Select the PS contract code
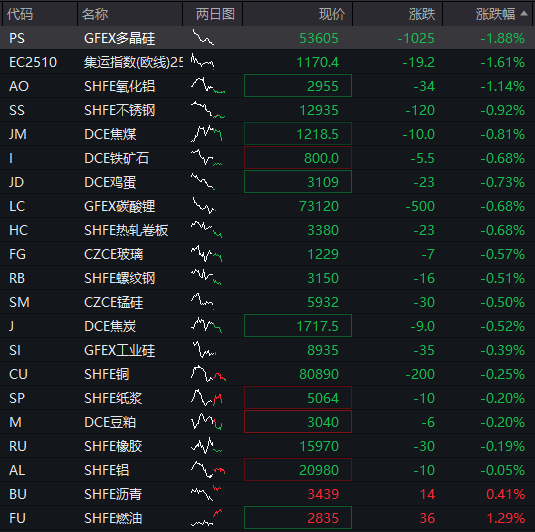 [17, 38]
